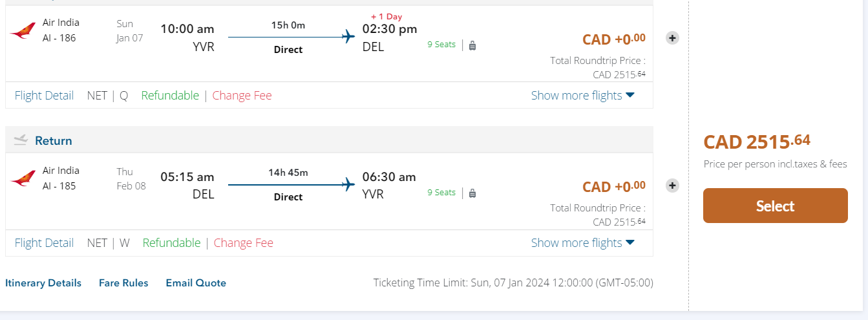Screen dimensions: 868x320
Task: Expand Show more flights for return
Action: [x=582, y=243]
